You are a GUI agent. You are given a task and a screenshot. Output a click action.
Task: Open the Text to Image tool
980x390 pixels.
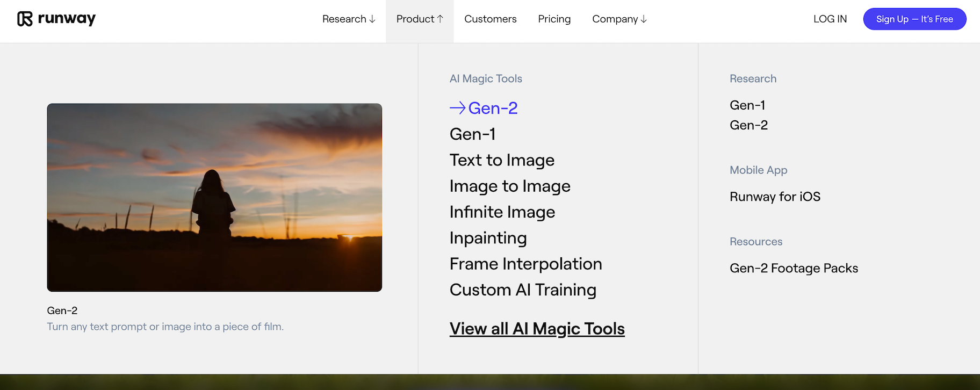click(x=502, y=160)
